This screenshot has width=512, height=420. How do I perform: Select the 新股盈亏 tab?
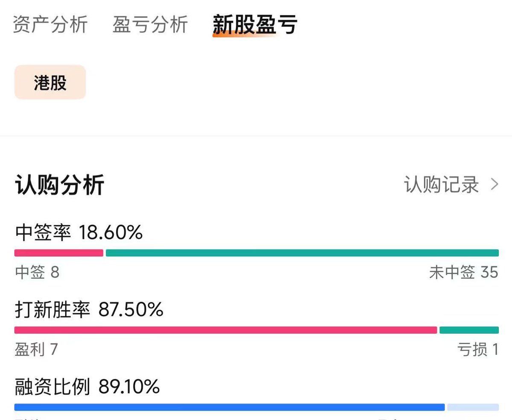tap(255, 24)
